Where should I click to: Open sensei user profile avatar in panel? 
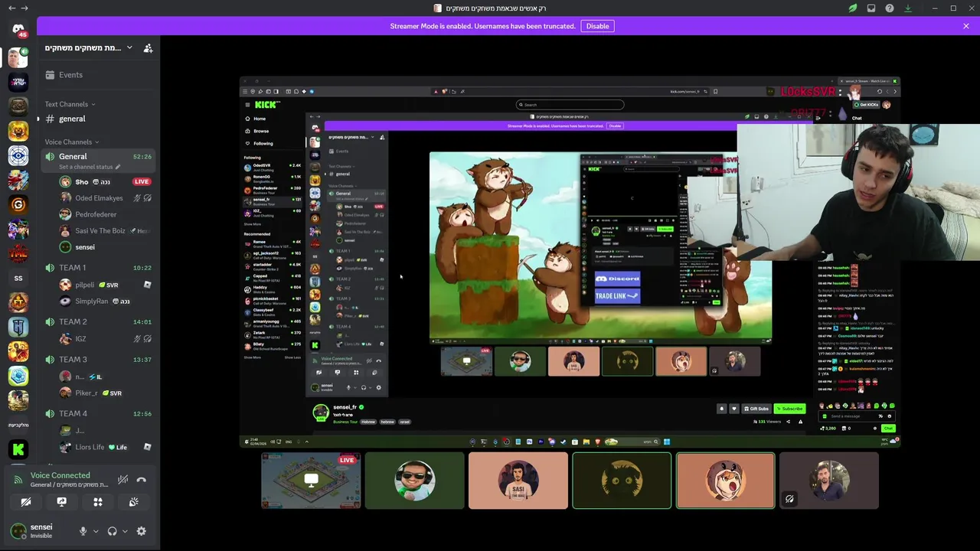pyautogui.click(x=18, y=530)
